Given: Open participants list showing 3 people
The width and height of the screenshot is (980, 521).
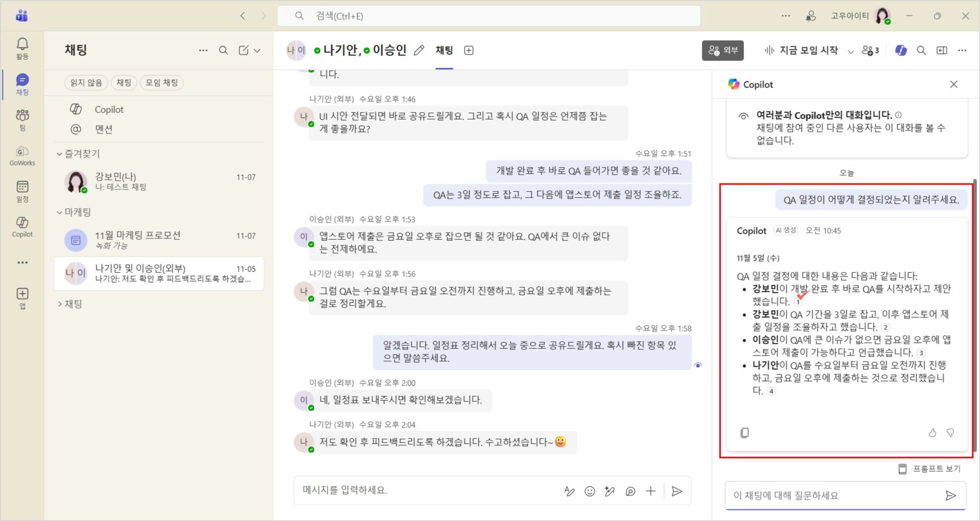Looking at the screenshot, I should click(870, 51).
